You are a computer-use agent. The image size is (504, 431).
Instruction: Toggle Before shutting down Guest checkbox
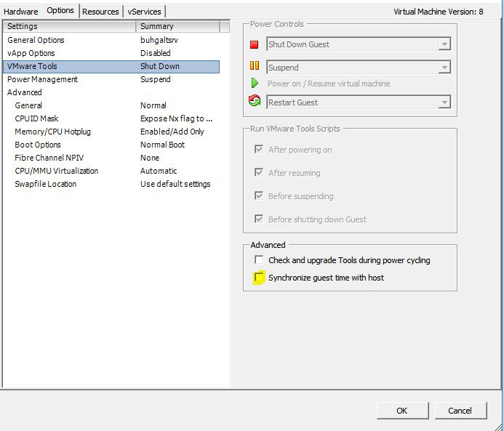(259, 219)
